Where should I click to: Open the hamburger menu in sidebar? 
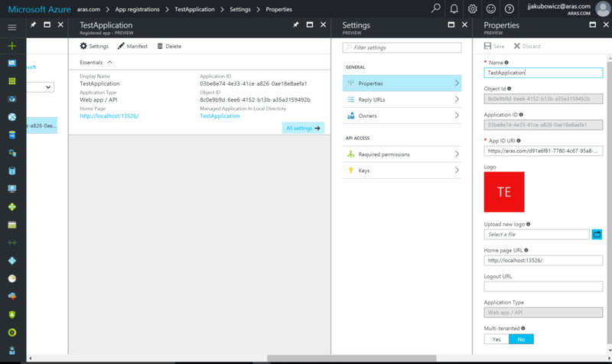(11, 28)
